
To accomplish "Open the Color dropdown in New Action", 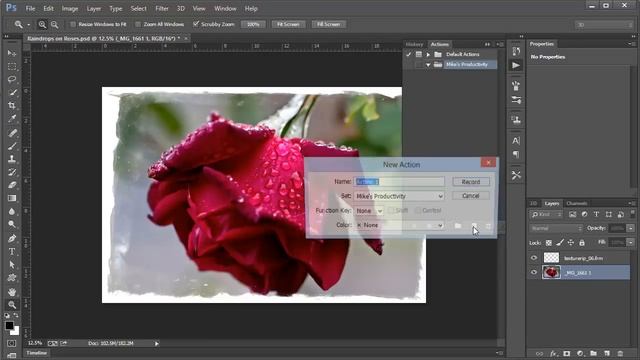I will click(x=399, y=225).
